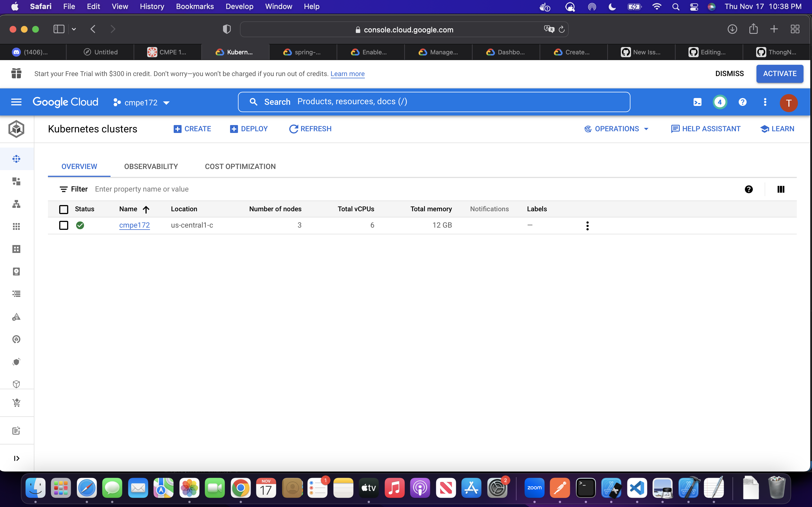Check the cmpe172 cluster row checkbox
The height and width of the screenshot is (507, 812).
point(63,225)
